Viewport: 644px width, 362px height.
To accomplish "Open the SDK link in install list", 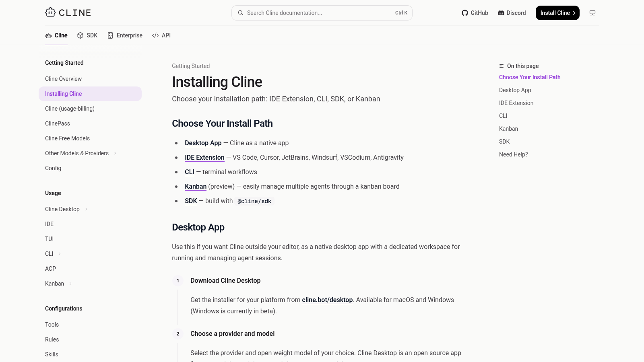I will coord(191,201).
